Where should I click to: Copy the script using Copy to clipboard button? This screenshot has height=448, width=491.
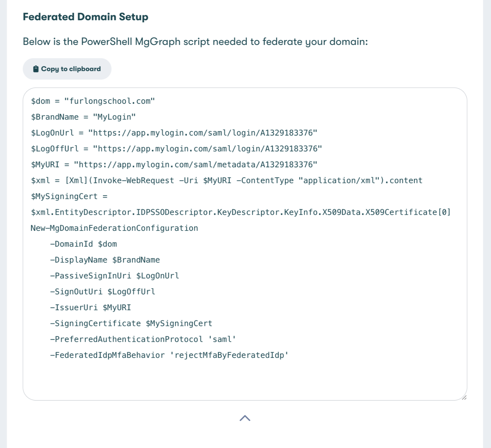[67, 69]
